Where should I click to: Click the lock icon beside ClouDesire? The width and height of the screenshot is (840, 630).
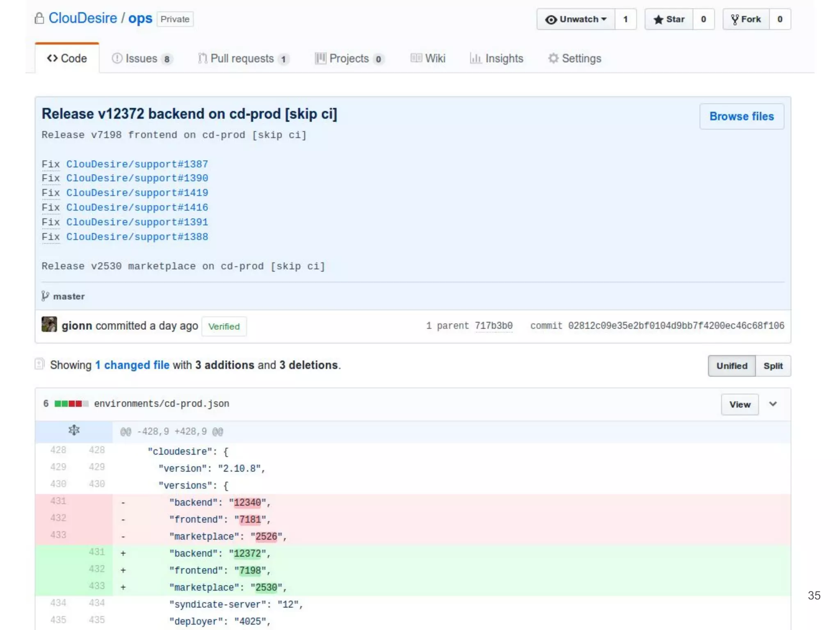(39, 18)
